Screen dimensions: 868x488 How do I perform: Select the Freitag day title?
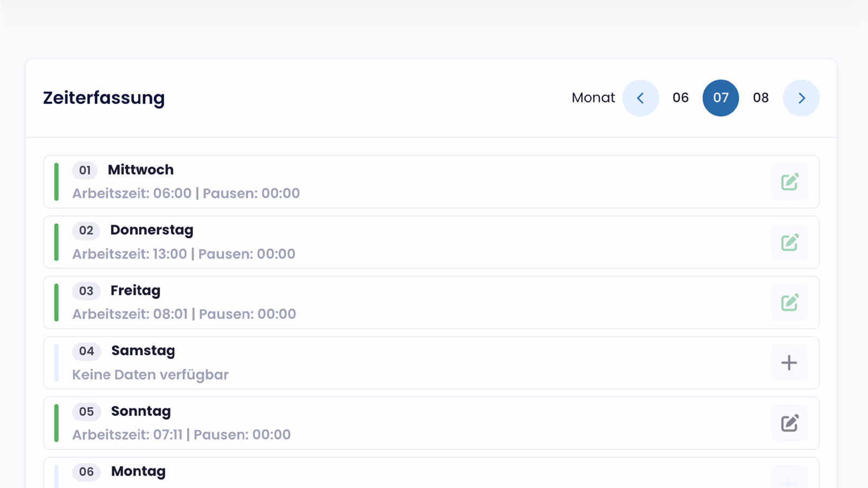point(136,291)
